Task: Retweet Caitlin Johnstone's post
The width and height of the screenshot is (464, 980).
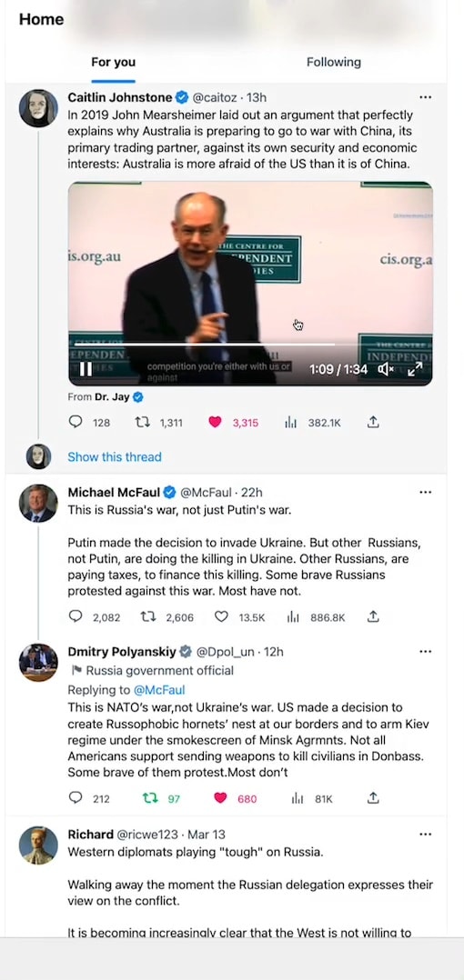Action: click(x=142, y=423)
